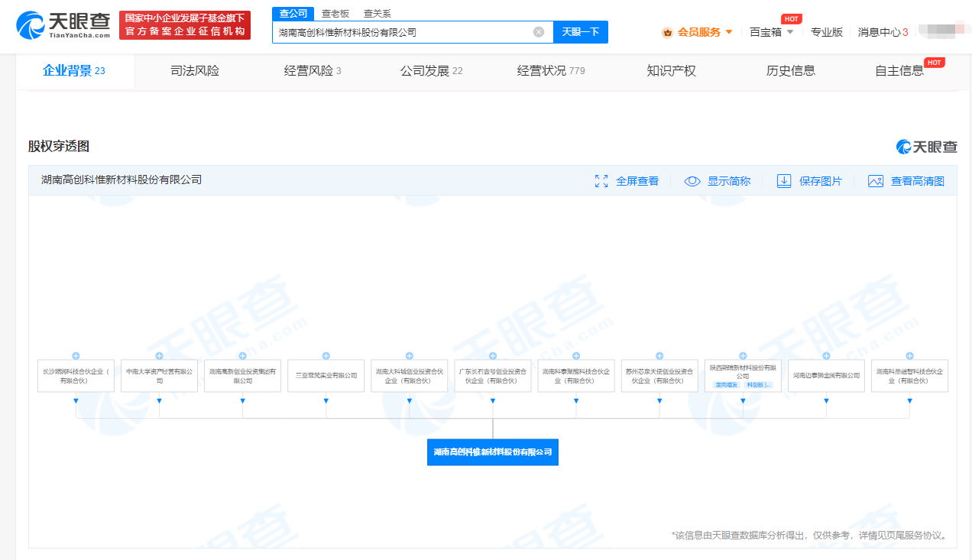The height and width of the screenshot is (560, 972).
Task: Clear the search box with the X icon
Action: click(x=539, y=32)
